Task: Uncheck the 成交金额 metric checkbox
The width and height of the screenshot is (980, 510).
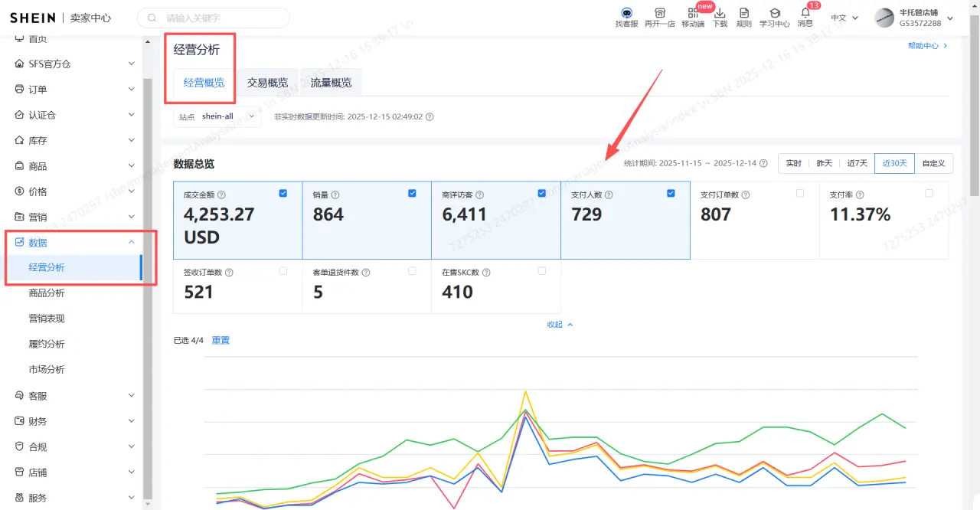Action: 283,194
